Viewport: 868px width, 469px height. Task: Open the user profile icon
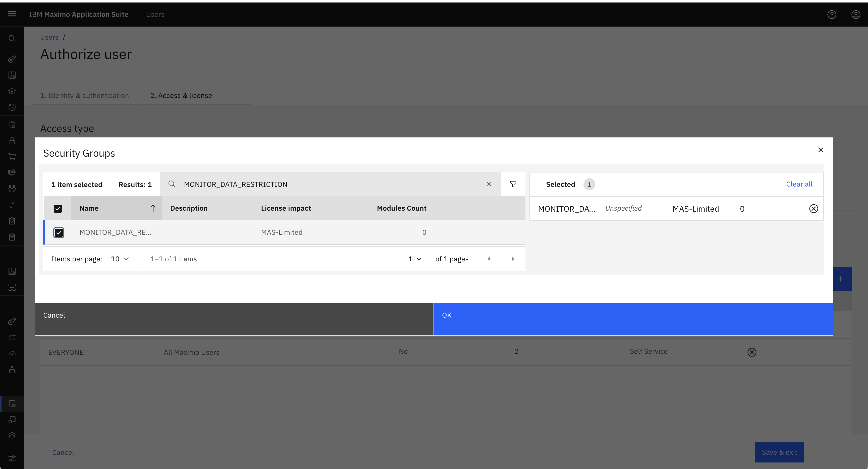click(856, 15)
